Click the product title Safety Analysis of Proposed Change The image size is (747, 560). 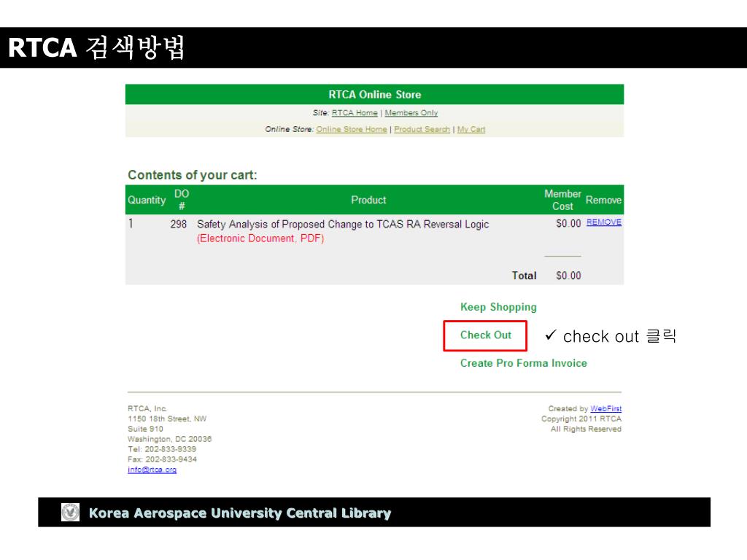343,225
